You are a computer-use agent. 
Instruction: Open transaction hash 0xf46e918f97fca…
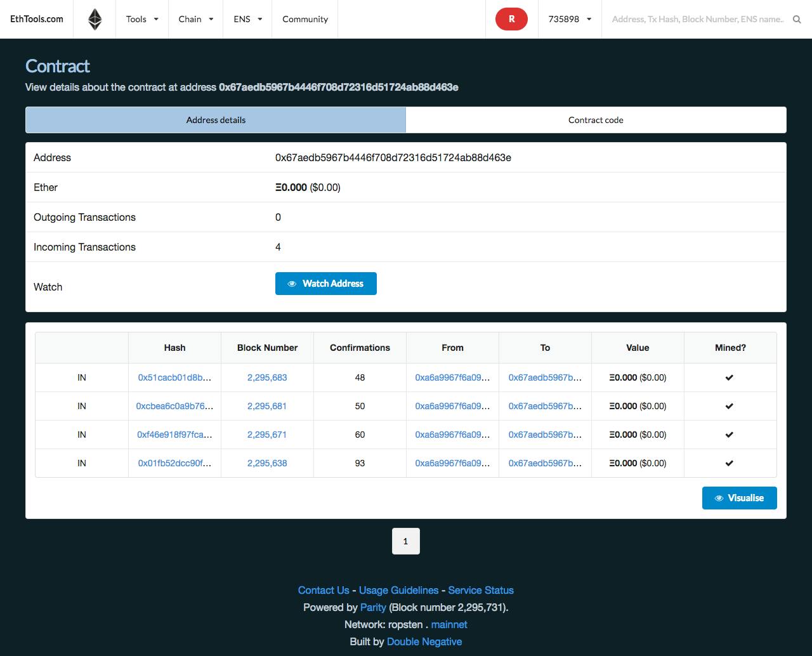[x=174, y=435]
